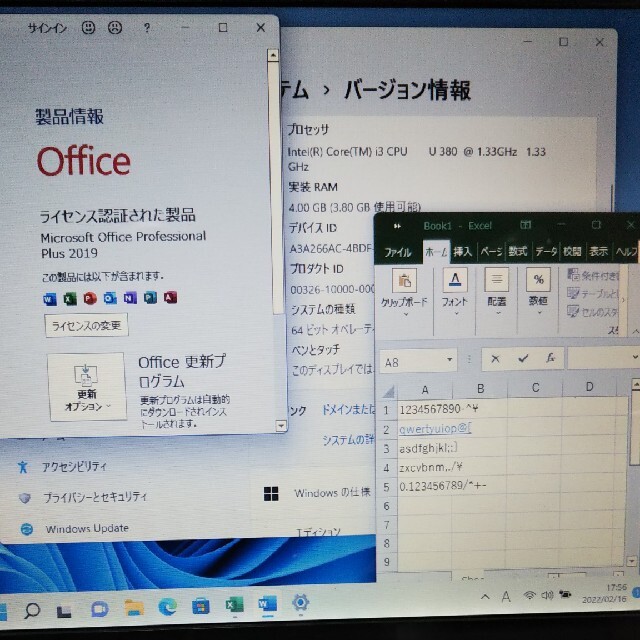Viewport: 640px width, 640px height.
Task: Click the confirm checkmark in Excel formula bar
Action: coord(523,359)
